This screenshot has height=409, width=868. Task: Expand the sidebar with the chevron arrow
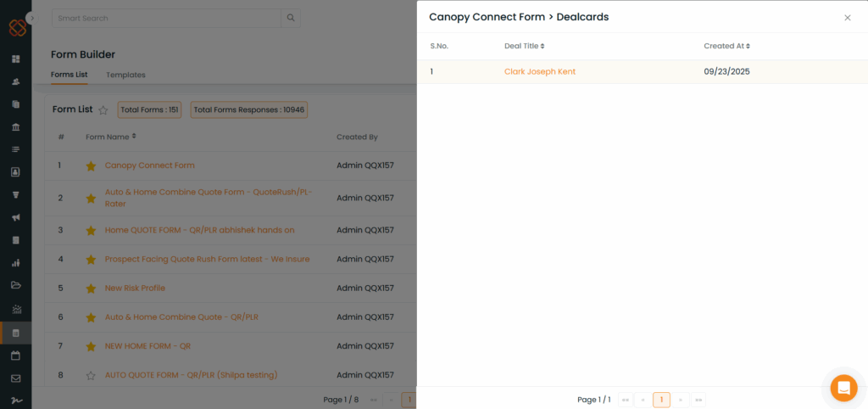click(x=31, y=18)
